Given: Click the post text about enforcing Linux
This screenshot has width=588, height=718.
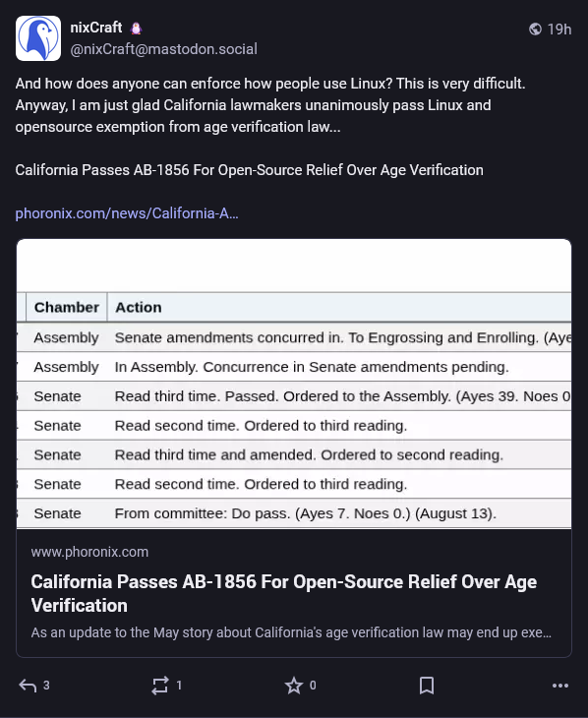Looking at the screenshot, I should [270, 105].
